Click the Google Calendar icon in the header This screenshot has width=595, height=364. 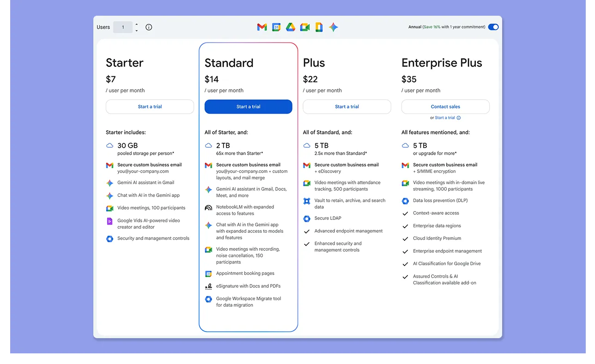(276, 27)
